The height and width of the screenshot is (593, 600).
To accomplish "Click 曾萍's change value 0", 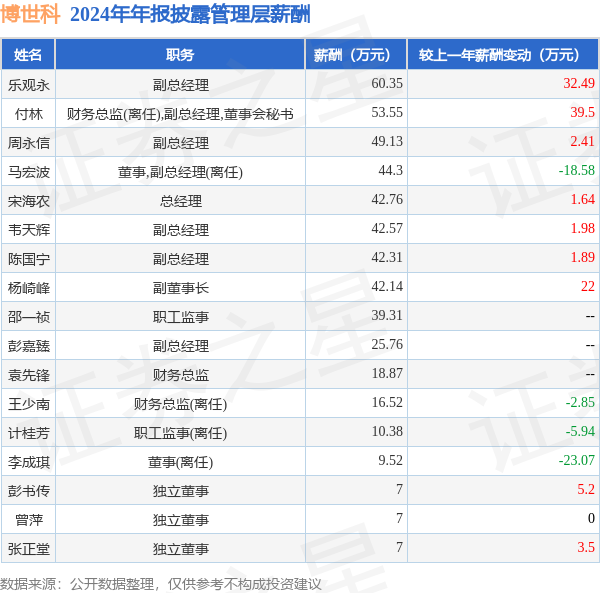I will click(591, 518).
